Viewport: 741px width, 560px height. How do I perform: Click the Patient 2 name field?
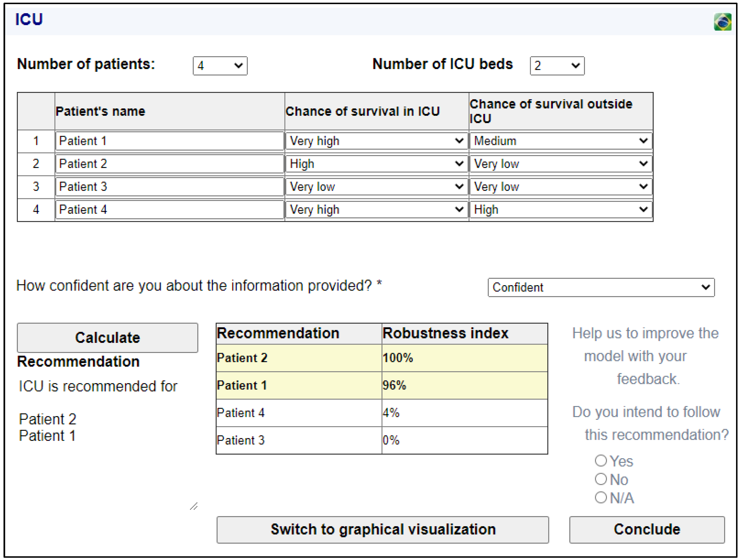(170, 164)
